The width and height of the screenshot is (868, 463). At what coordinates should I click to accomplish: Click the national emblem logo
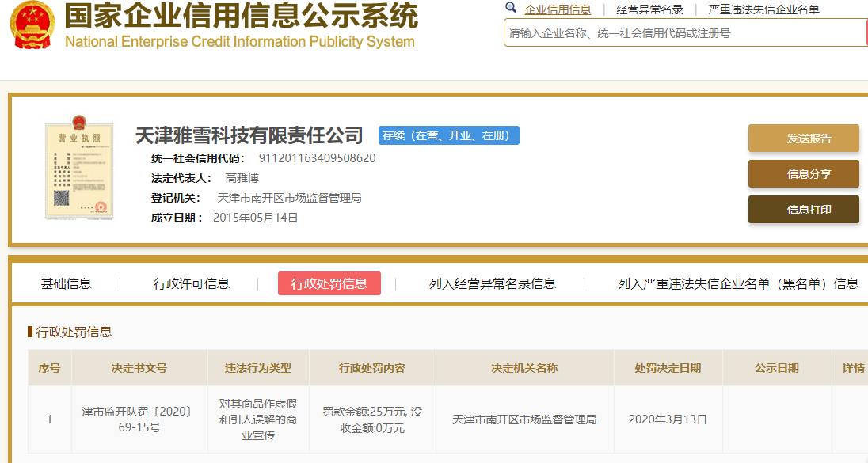[x=32, y=25]
